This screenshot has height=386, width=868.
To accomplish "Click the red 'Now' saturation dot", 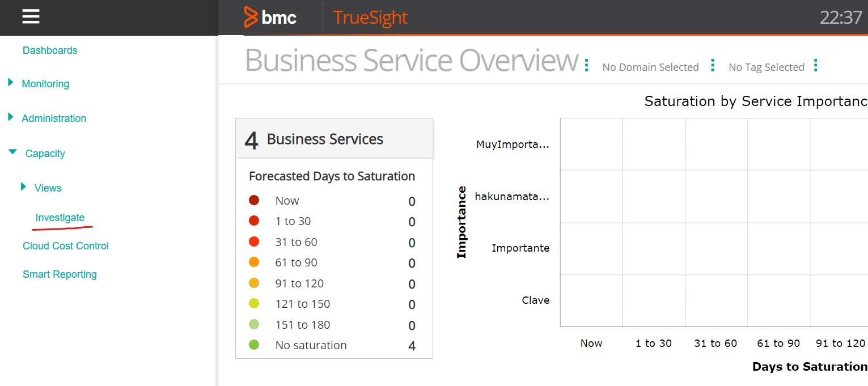I will 254,200.
